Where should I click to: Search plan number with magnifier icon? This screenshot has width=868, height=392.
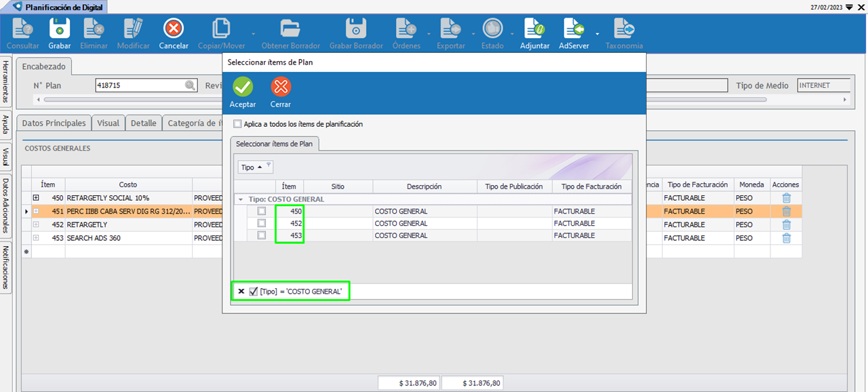(191, 85)
